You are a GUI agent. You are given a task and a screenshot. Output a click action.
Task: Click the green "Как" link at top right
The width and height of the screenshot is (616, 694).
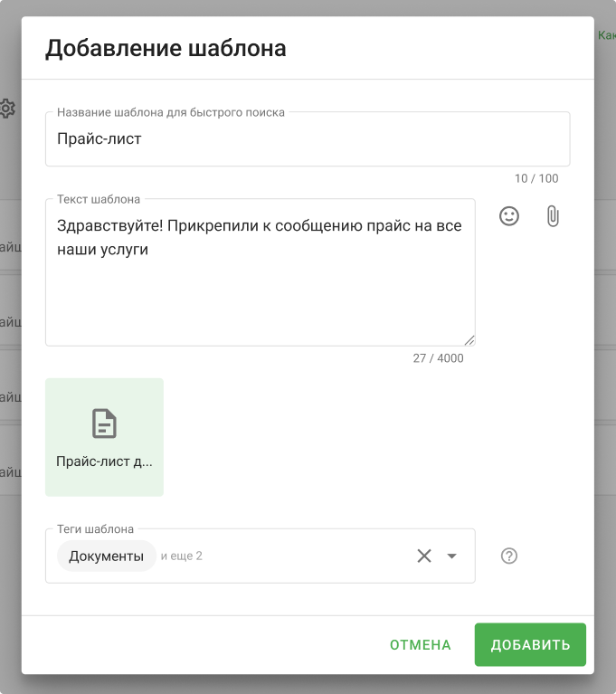[x=605, y=36]
